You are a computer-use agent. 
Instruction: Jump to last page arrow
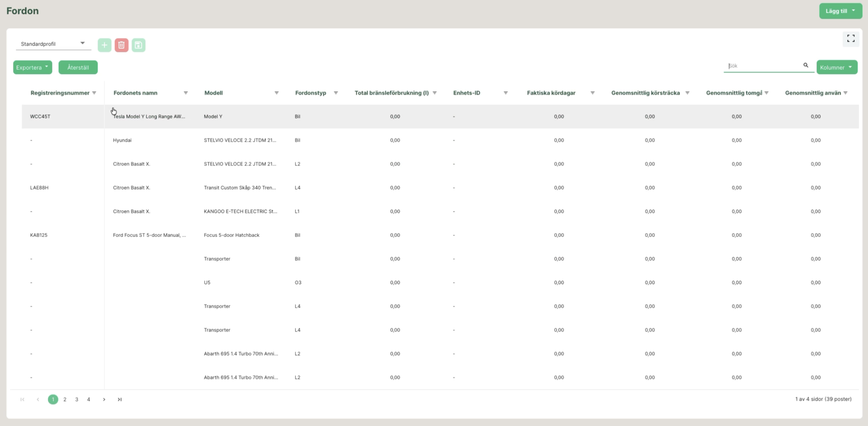[120, 400]
